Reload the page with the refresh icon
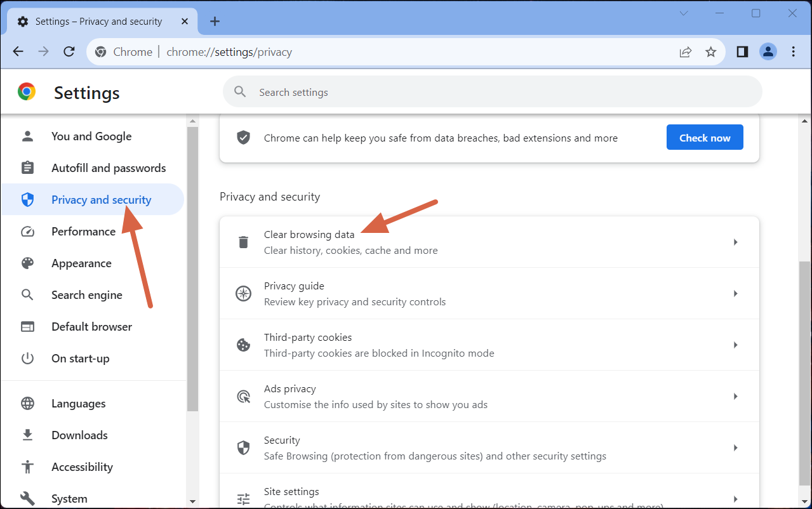This screenshot has height=509, width=812. pyautogui.click(x=69, y=51)
